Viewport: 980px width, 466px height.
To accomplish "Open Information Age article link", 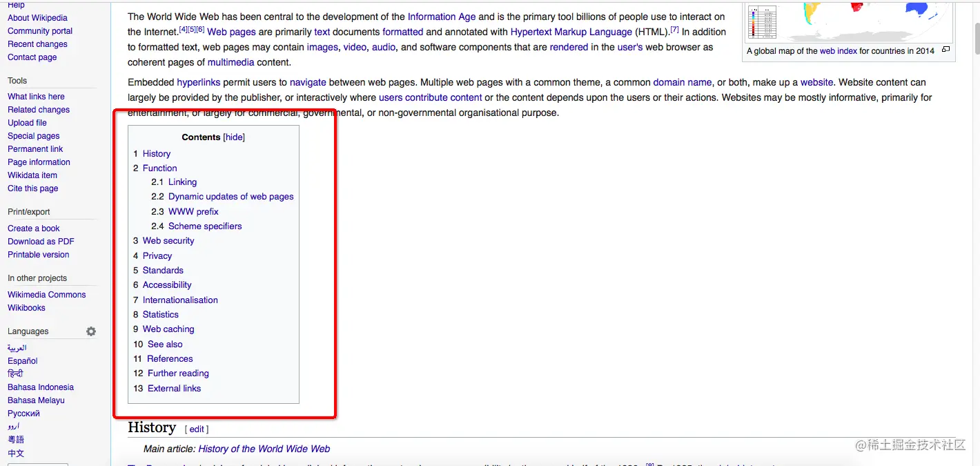I will pos(442,17).
